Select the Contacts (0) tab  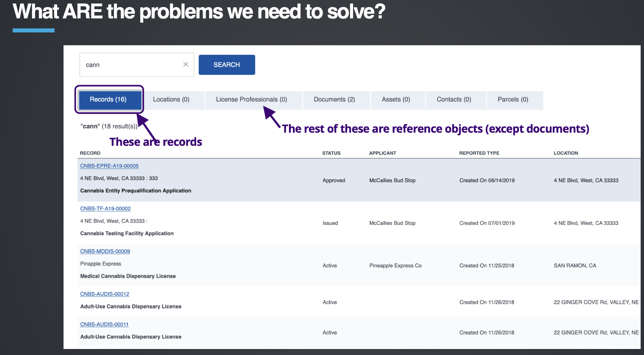pyautogui.click(x=454, y=100)
